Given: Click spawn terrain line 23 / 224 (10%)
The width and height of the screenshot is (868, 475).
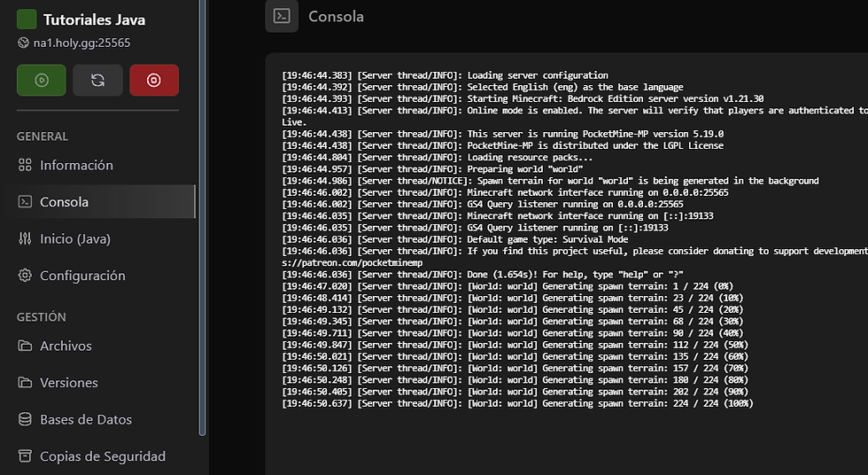Looking at the screenshot, I should (513, 298).
